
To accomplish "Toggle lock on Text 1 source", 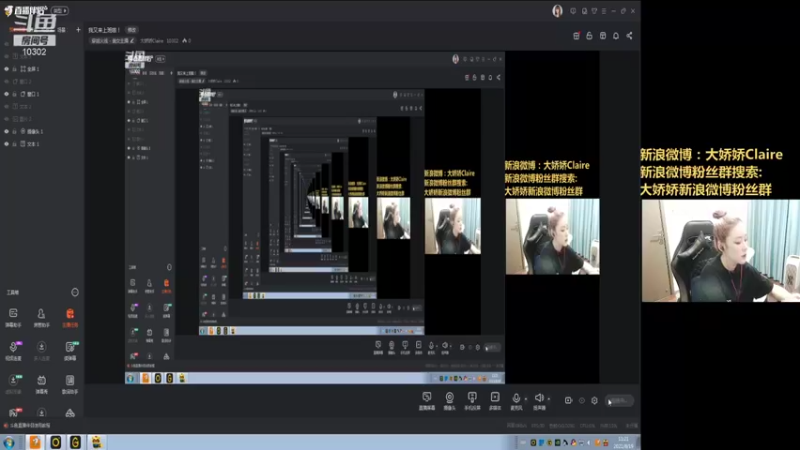I will tap(15, 144).
